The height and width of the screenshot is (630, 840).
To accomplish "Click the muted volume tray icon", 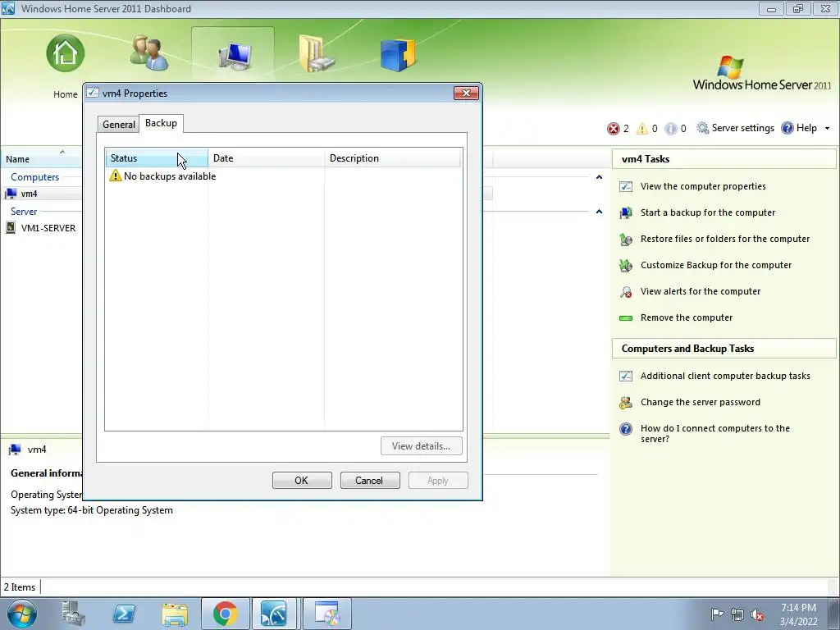I will (757, 614).
